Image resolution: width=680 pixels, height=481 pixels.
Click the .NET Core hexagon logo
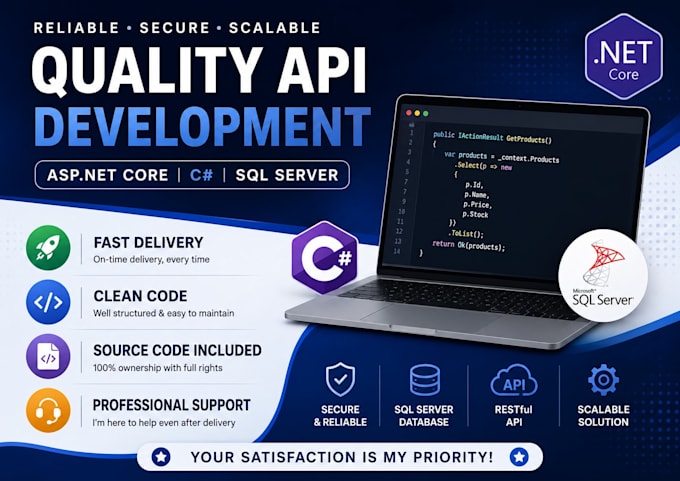[x=624, y=56]
